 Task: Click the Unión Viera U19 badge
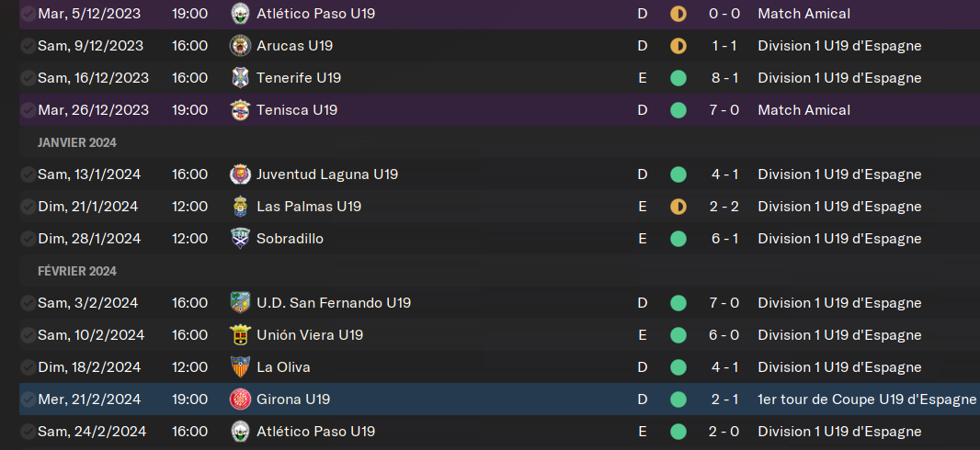tap(240, 335)
